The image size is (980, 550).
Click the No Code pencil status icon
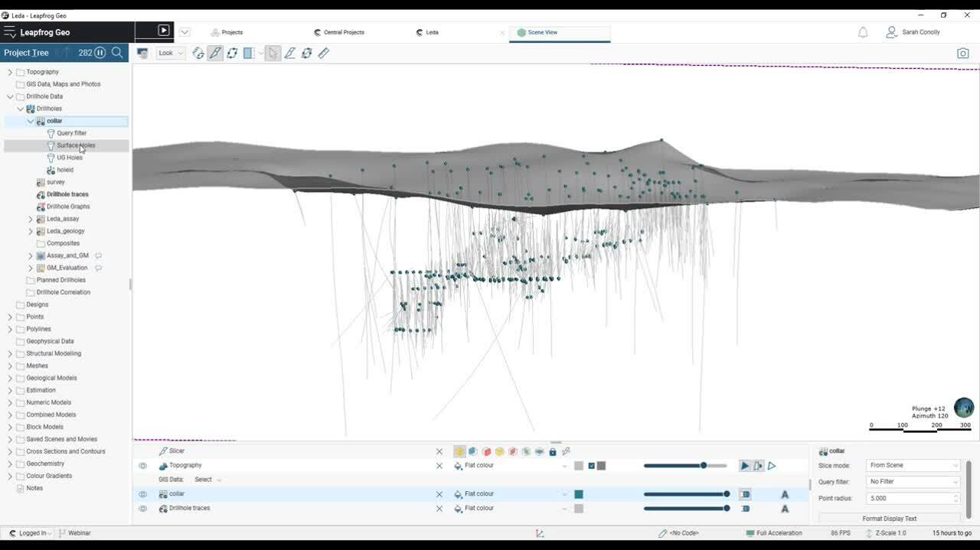coord(663,533)
